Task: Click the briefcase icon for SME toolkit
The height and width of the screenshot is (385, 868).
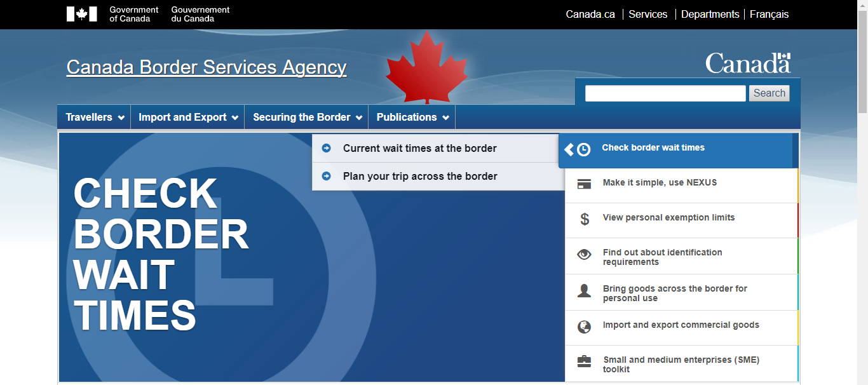Action: pyautogui.click(x=584, y=361)
